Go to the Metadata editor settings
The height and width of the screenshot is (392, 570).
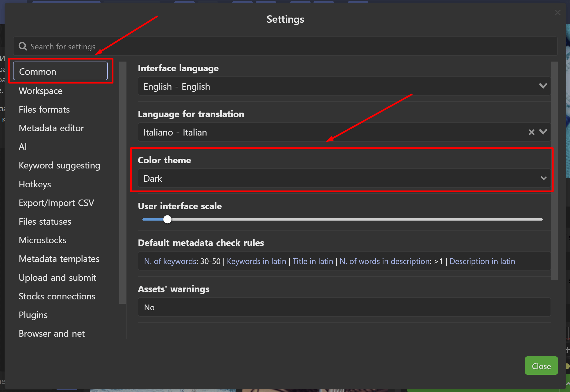pos(51,128)
